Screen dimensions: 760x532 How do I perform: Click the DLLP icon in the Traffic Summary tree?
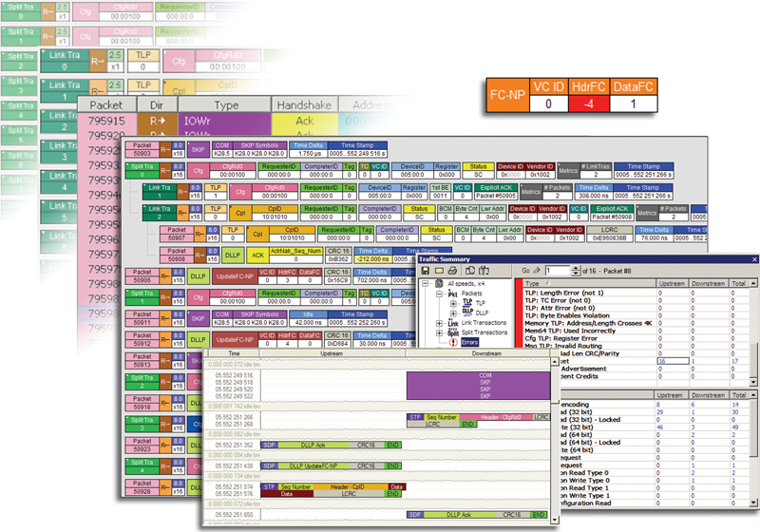click(x=467, y=313)
